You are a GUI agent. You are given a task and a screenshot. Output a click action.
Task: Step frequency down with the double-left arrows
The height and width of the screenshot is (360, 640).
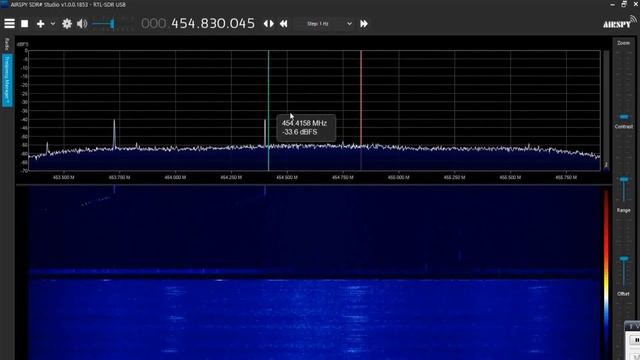click(283, 24)
